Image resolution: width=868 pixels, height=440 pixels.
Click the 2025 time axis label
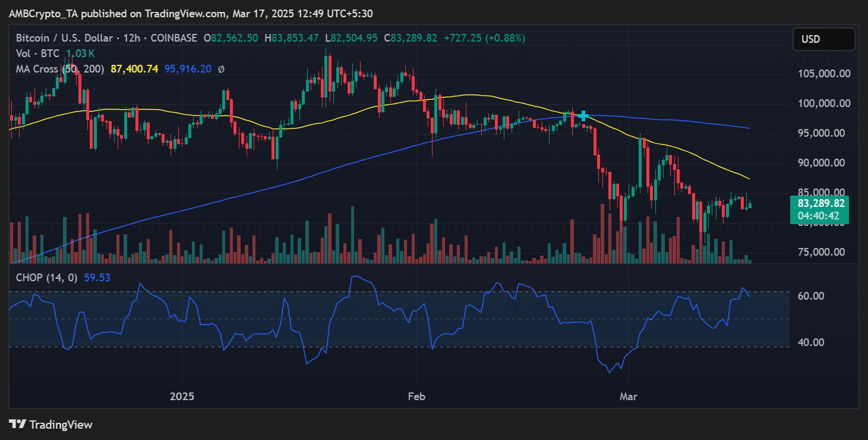click(182, 396)
